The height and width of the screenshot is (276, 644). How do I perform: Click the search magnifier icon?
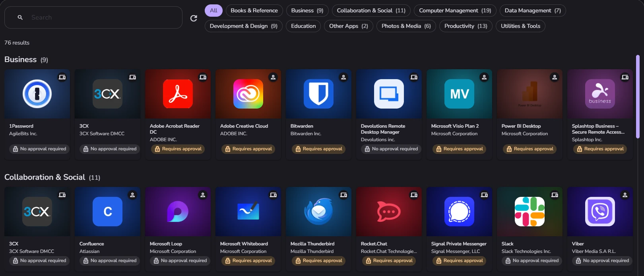coord(20,17)
